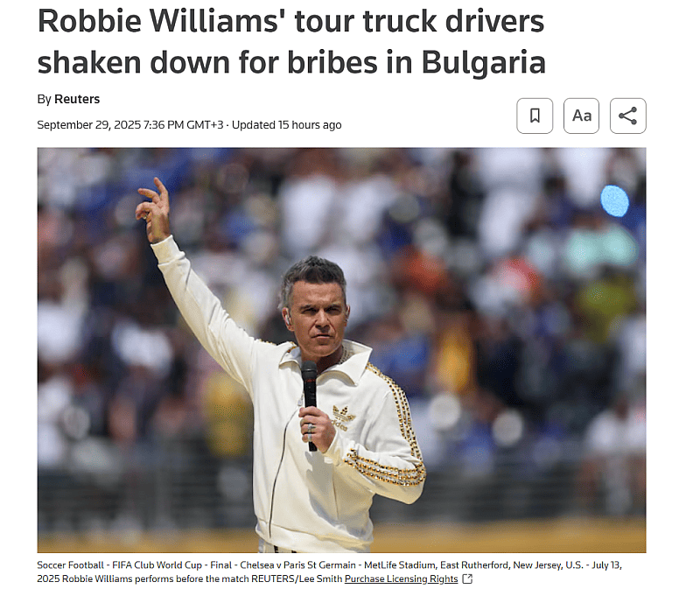
Task: Save article with the bookmark icon
Action: (x=535, y=116)
